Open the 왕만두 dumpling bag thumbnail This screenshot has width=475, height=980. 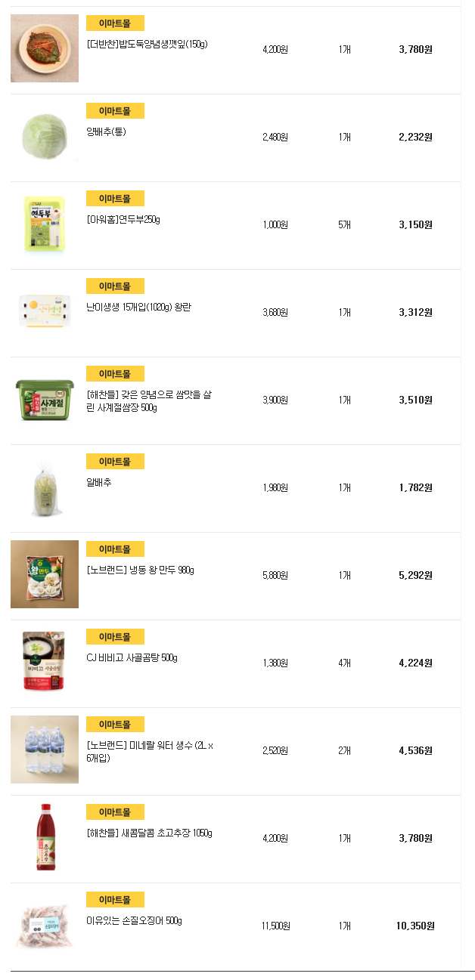click(x=45, y=574)
